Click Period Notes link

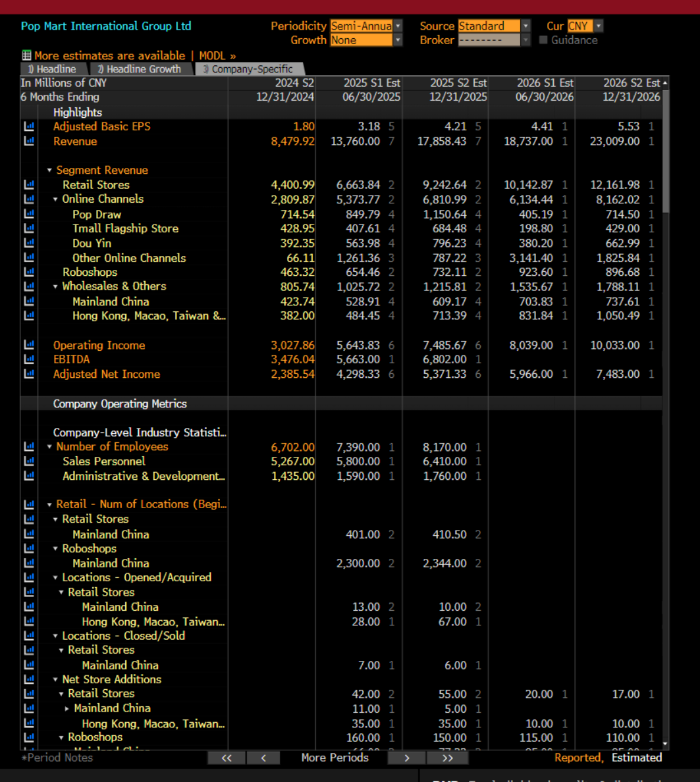tap(57, 758)
